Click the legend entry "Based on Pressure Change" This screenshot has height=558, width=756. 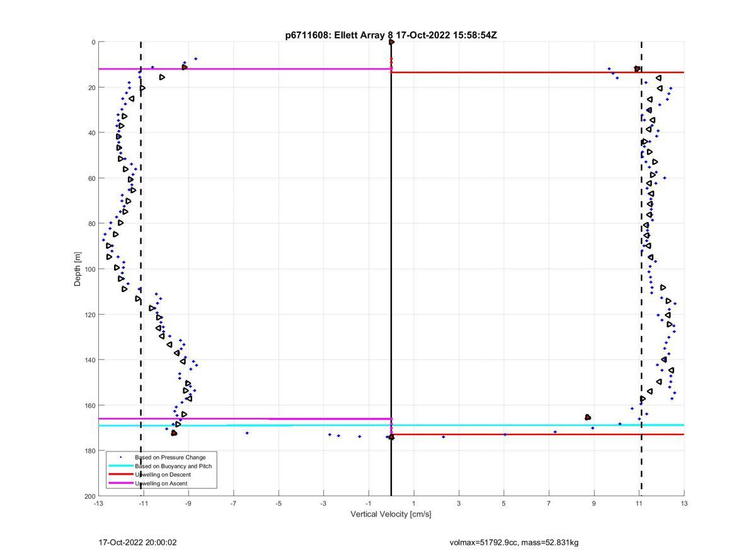point(170,457)
